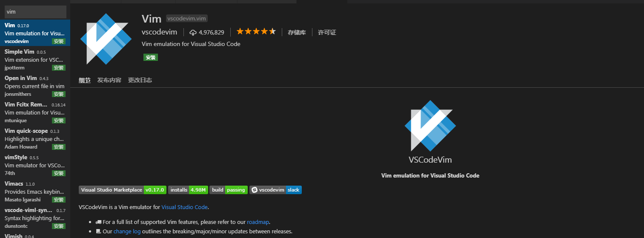Install vscode-viml-syntax extension by dunstontc
The image size is (644, 238).
tap(59, 226)
